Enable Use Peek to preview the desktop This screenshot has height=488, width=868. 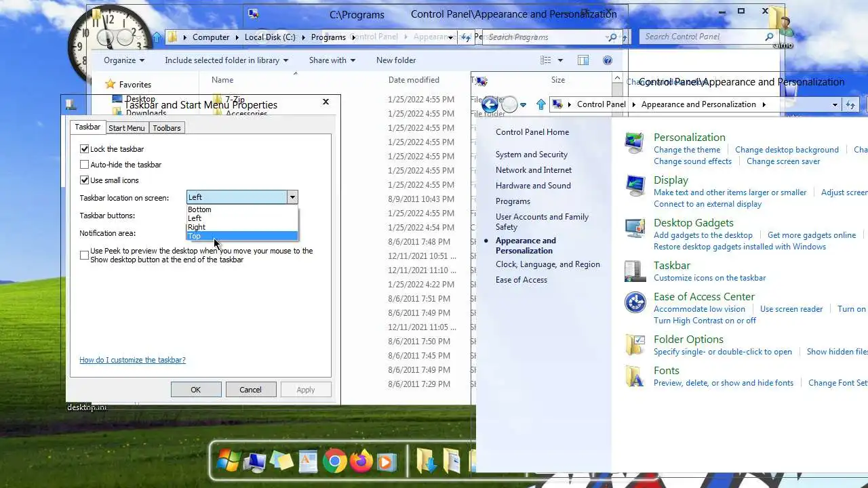(x=84, y=256)
